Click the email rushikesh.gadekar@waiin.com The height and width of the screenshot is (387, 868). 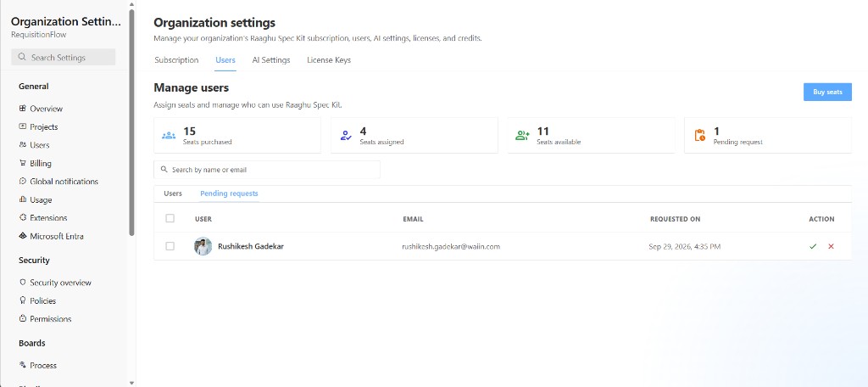coord(451,246)
